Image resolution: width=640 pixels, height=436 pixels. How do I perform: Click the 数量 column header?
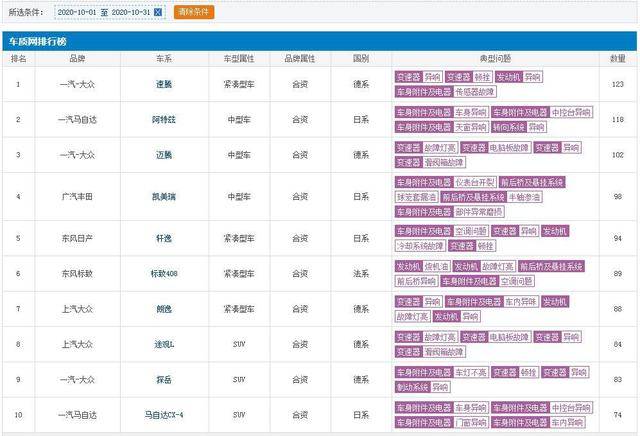point(618,59)
